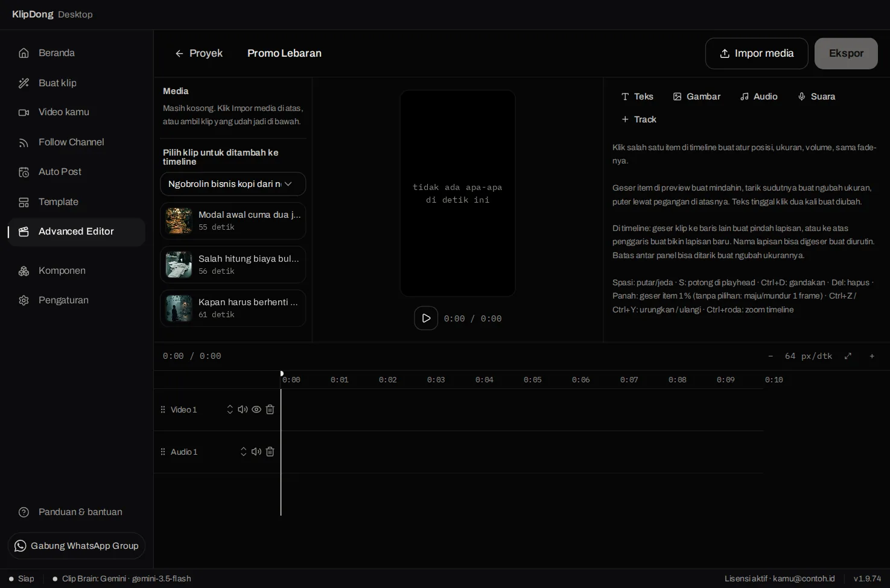This screenshot has width=890, height=588.
Task: Hide the Video 1 track
Action: click(256, 409)
